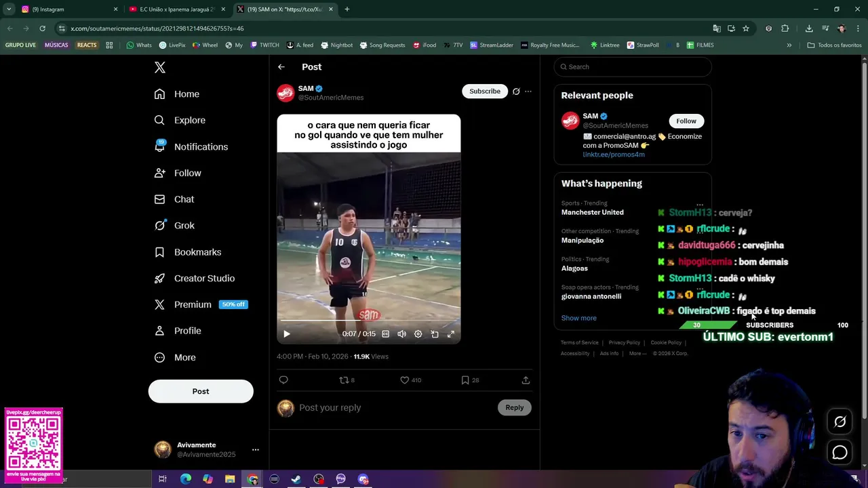Open Avivamente account switcher menu

click(255, 449)
